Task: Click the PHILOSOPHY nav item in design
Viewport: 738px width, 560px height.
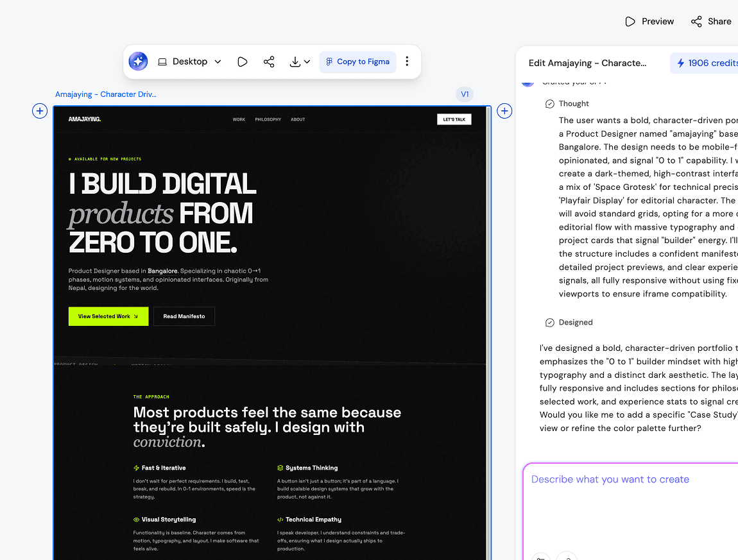Action: (x=268, y=119)
